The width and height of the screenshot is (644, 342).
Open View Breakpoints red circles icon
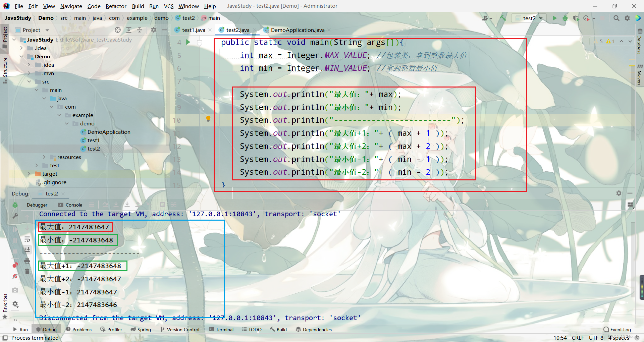coord(15,265)
